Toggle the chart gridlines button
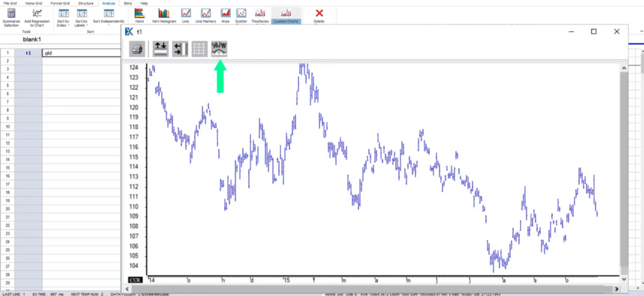This screenshot has width=644, height=296. click(199, 49)
